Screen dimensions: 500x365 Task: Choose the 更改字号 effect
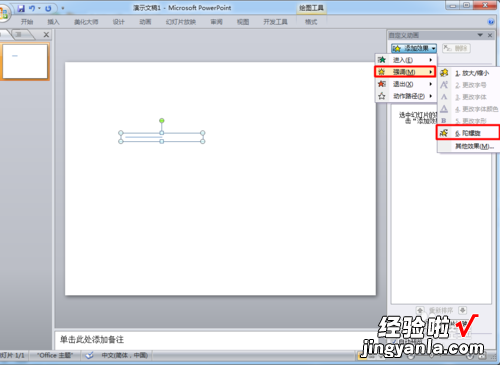(469, 85)
